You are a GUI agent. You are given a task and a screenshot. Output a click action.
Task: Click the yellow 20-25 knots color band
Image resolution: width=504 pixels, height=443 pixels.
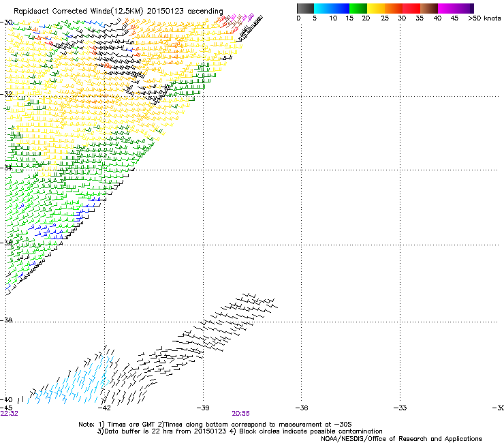tap(376, 8)
